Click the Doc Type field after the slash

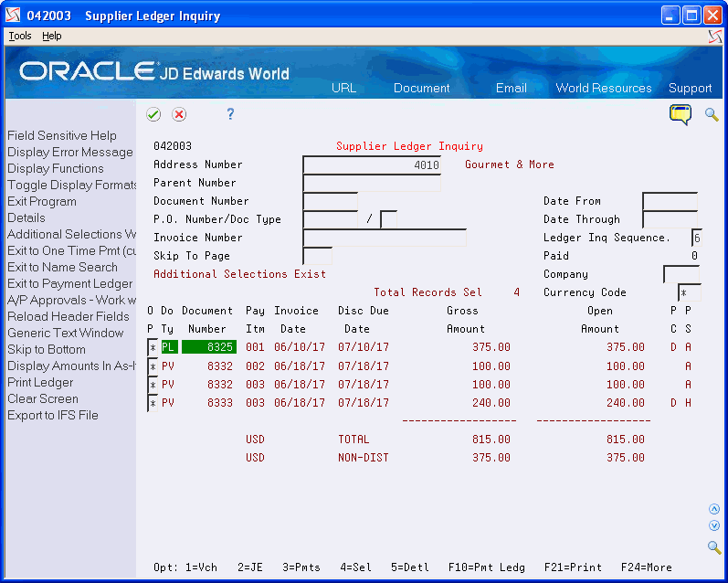click(388, 219)
